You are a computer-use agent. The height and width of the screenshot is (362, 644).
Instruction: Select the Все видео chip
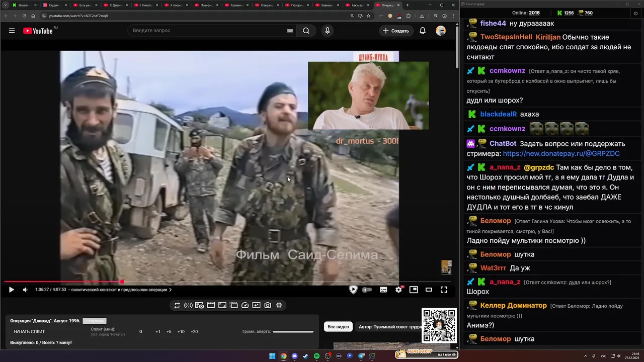pyautogui.click(x=338, y=327)
